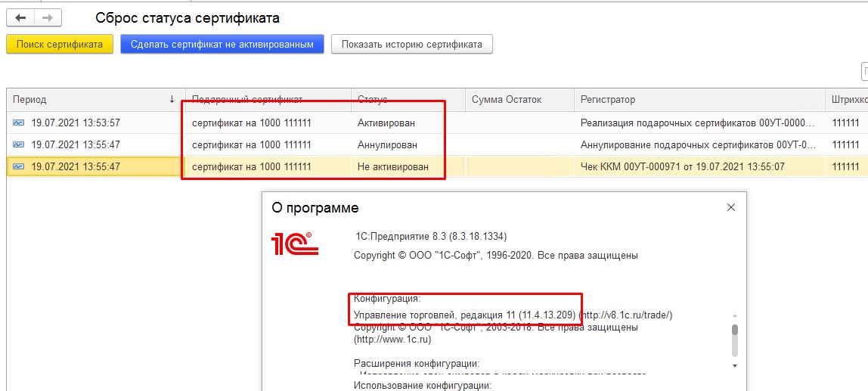The image size is (868, 391).
Task: Click сертификат на 1000 111111 in Активирован row
Action: pos(268,123)
